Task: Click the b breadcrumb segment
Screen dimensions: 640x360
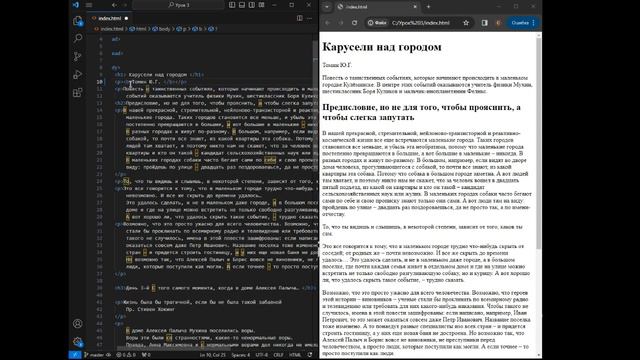Action: [x=198, y=29]
